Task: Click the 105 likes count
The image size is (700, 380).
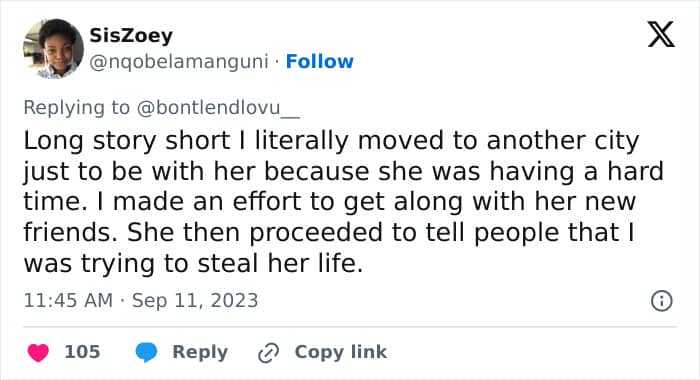Action: pyautogui.click(x=83, y=352)
